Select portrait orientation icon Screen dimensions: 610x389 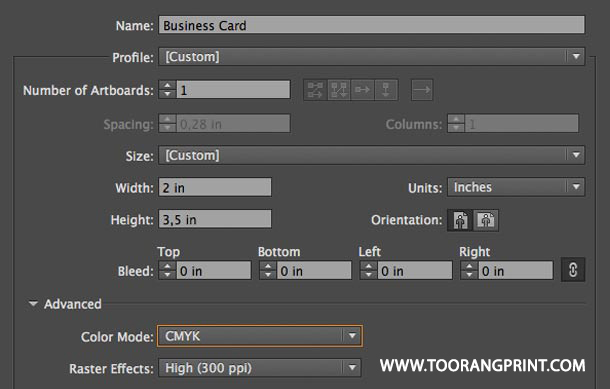(x=460, y=220)
